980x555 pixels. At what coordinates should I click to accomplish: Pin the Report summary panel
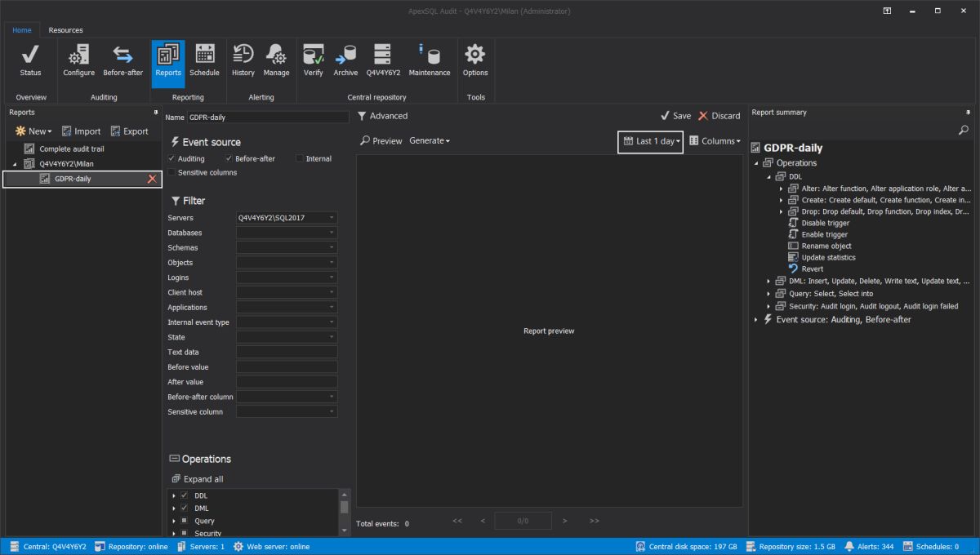tap(969, 113)
